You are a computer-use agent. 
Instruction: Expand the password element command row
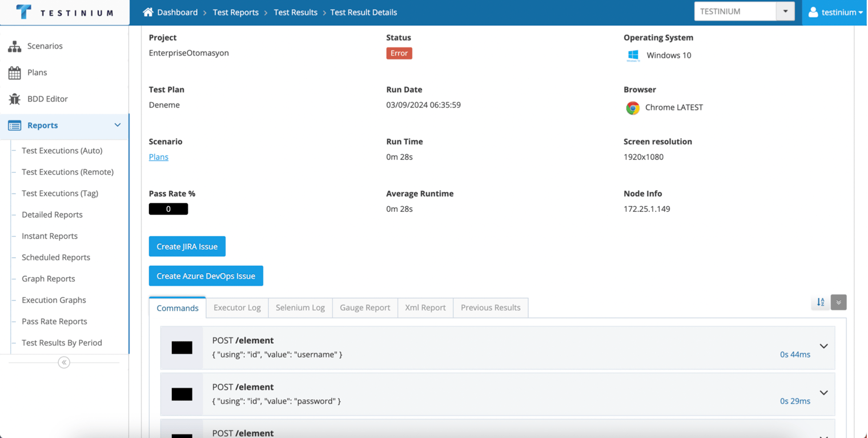tap(823, 393)
